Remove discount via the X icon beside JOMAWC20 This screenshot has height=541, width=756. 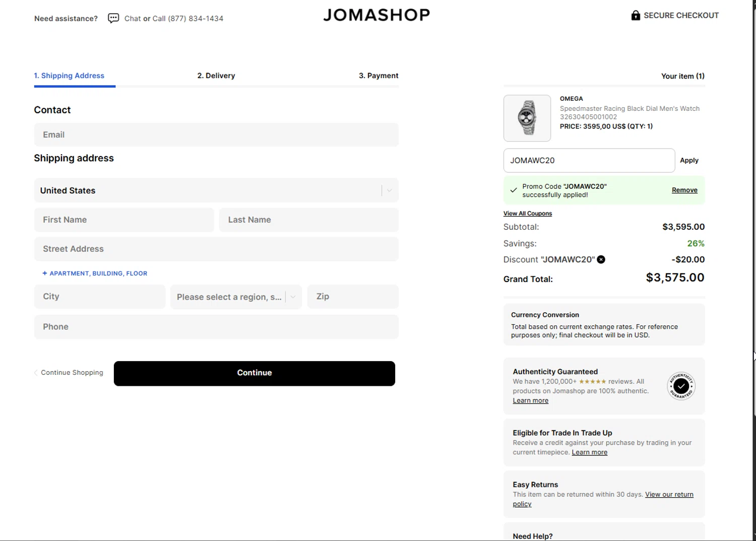601,259
